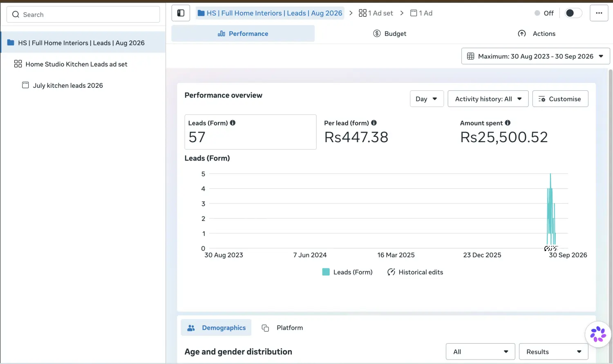613x364 pixels.
Task: Click the campaign breadcrumb HS Full Home Interiors
Action: [270, 13]
